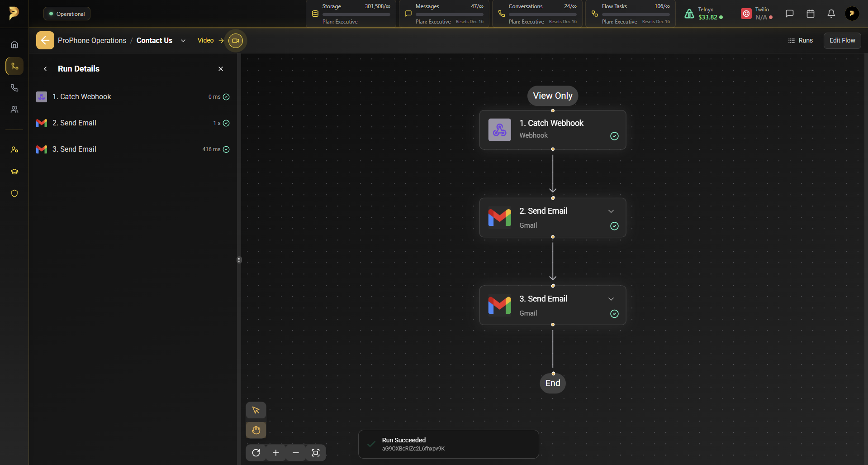The width and height of the screenshot is (868, 465).
Task: Open the Conversations usage card
Action: click(x=537, y=14)
